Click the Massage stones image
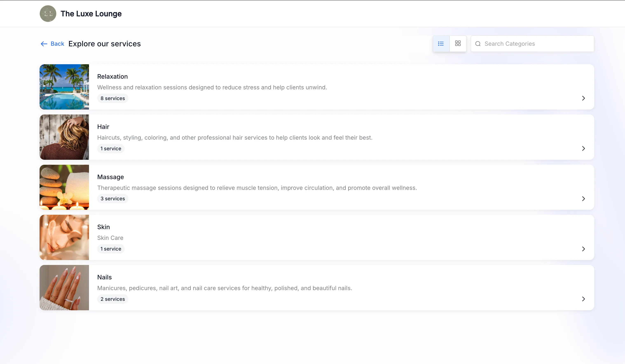625x364 pixels. [64, 187]
